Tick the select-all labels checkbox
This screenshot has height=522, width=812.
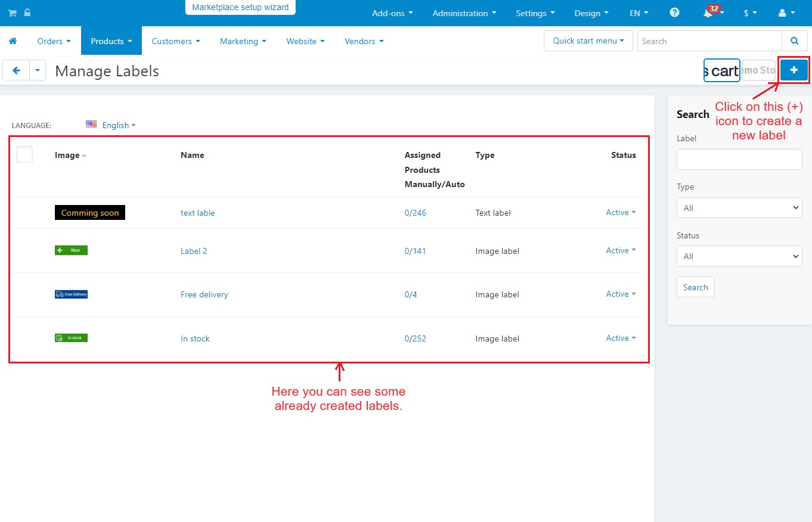point(24,154)
